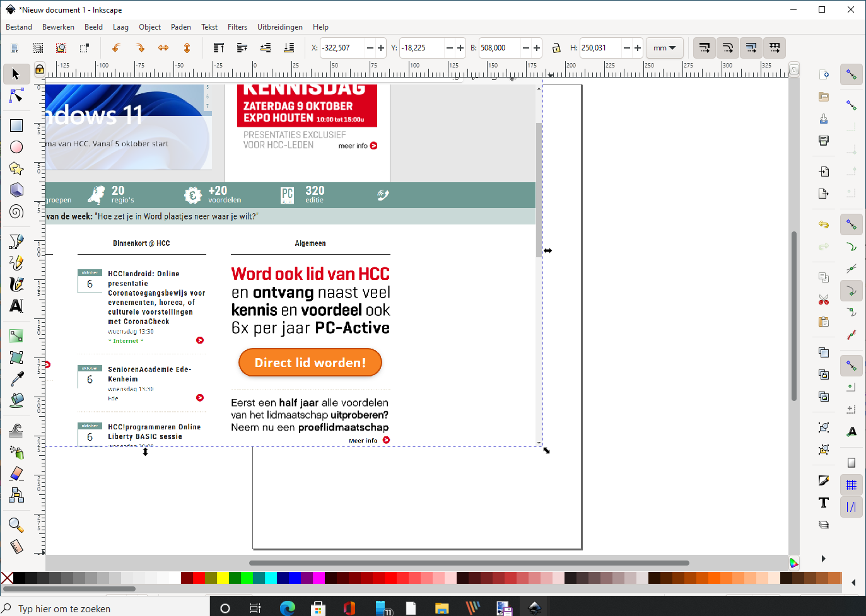Decrease the Y position value
Screen dimensions: 866x616
click(x=449, y=48)
